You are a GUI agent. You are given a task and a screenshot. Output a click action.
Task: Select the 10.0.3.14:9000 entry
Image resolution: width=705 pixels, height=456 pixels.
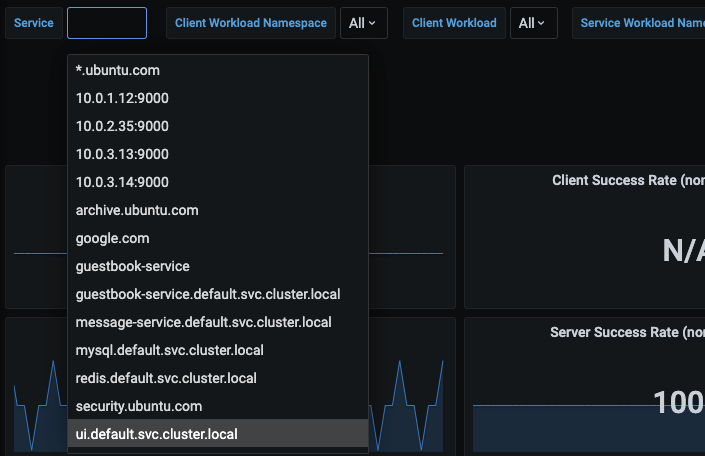click(x=122, y=182)
